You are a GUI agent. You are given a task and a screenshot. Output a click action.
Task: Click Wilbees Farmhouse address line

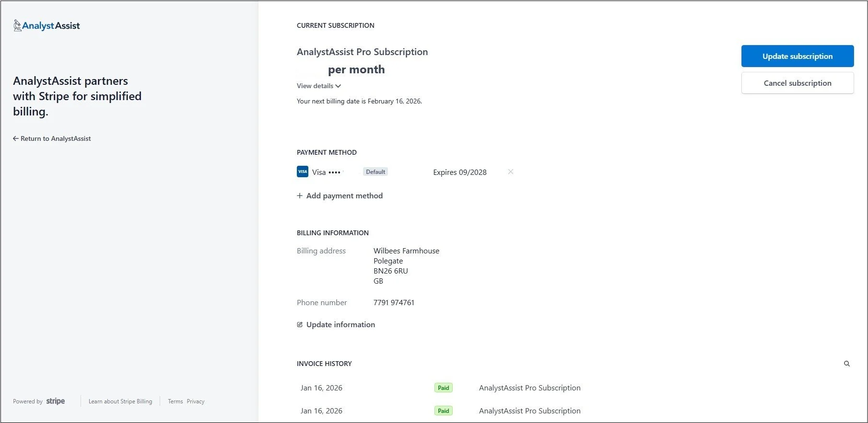tap(406, 251)
